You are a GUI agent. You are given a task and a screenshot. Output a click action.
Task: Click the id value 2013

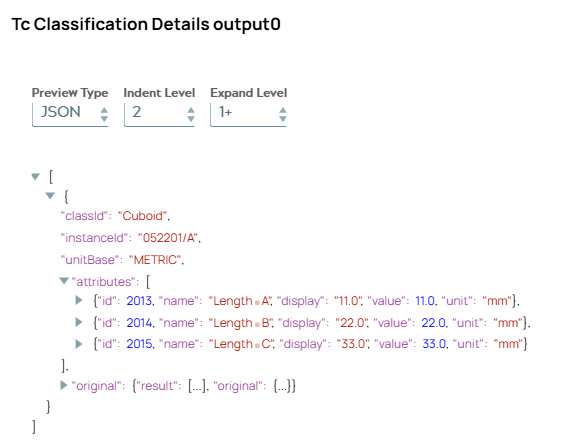click(139, 301)
